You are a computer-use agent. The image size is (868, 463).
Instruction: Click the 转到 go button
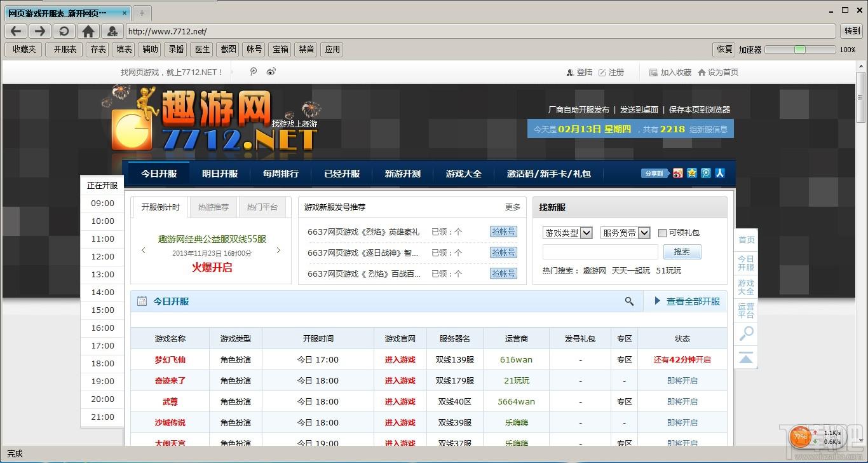point(851,31)
